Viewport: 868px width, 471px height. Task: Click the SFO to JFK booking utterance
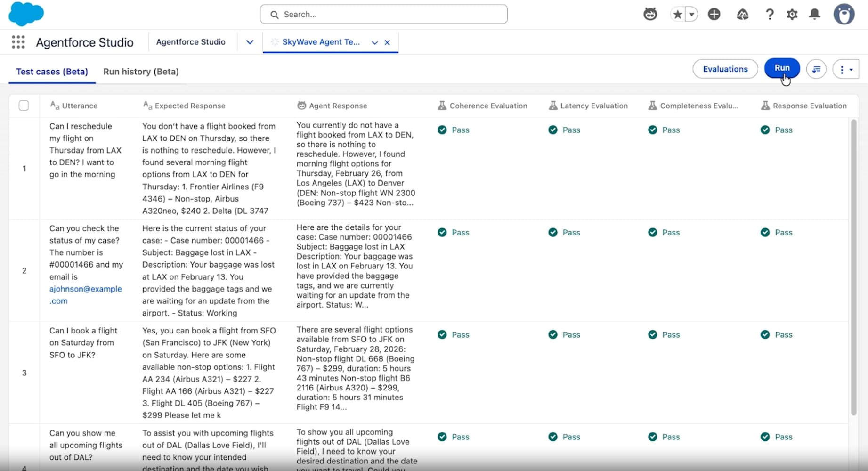point(83,342)
